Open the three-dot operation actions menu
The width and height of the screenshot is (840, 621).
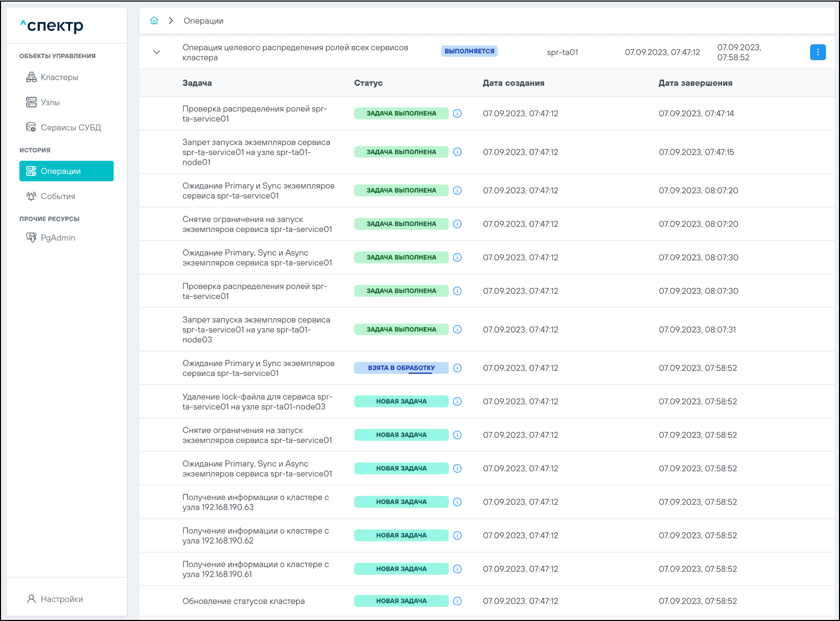(x=817, y=52)
